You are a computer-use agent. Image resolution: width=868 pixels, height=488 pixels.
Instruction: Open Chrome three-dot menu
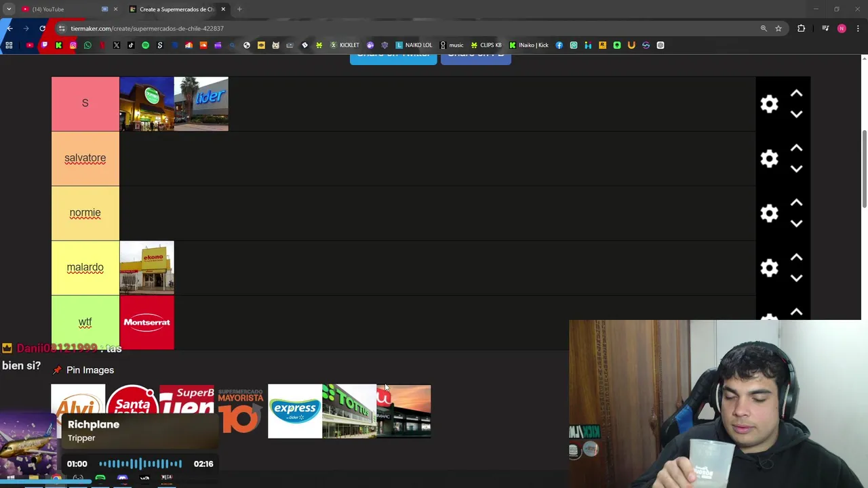point(858,28)
